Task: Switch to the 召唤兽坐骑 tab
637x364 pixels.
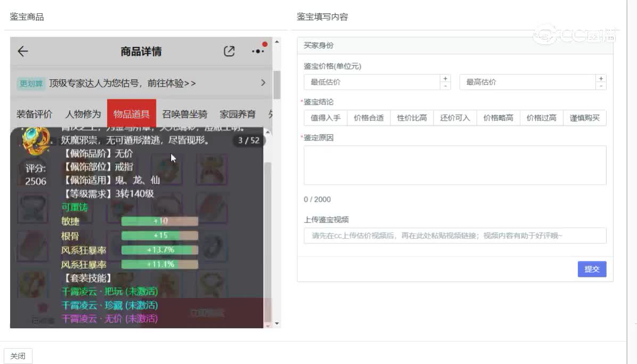Action: click(186, 113)
